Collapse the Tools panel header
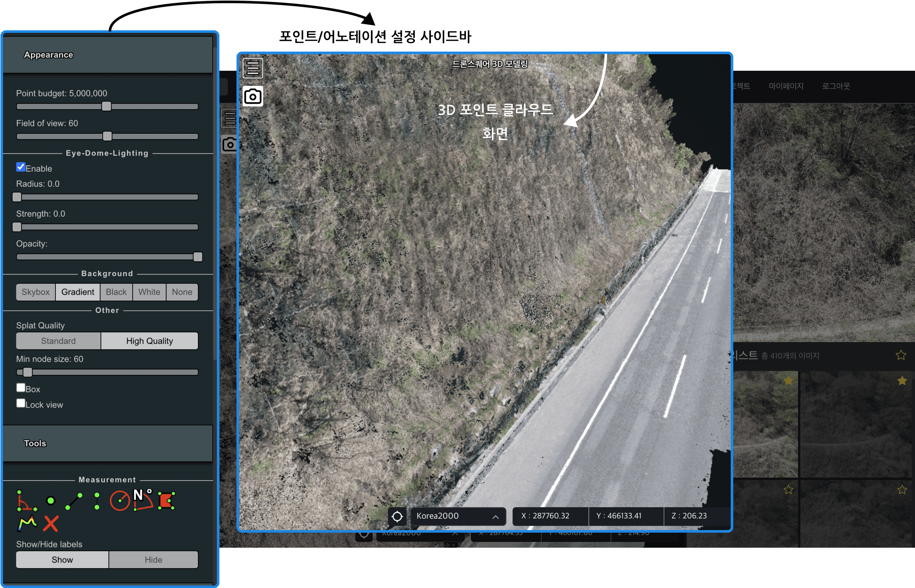 point(108,443)
